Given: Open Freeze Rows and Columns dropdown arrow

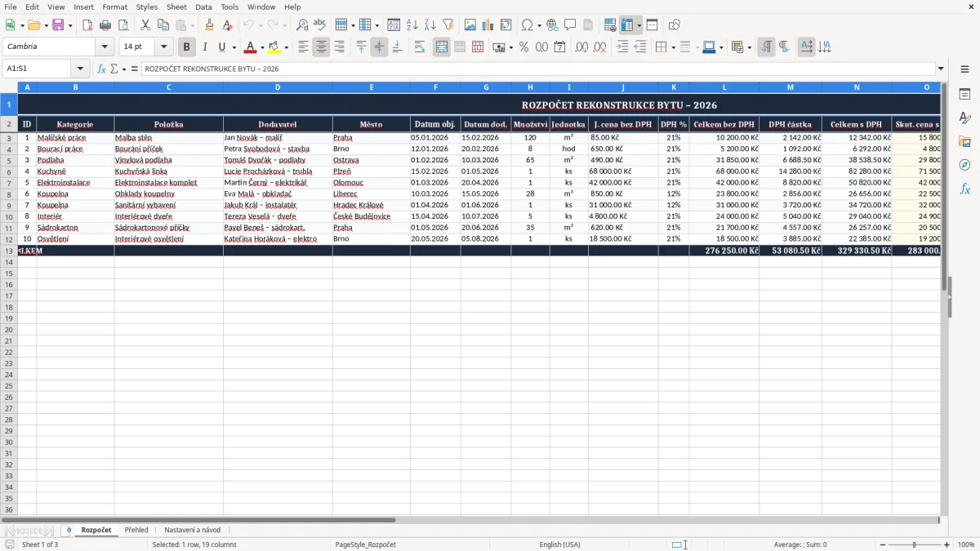Looking at the screenshot, I should 639,25.
